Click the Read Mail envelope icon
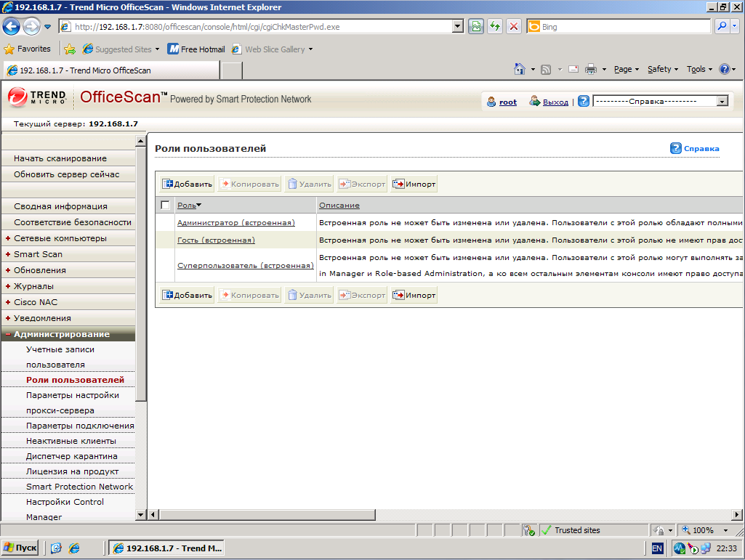The height and width of the screenshot is (560, 745). (573, 69)
